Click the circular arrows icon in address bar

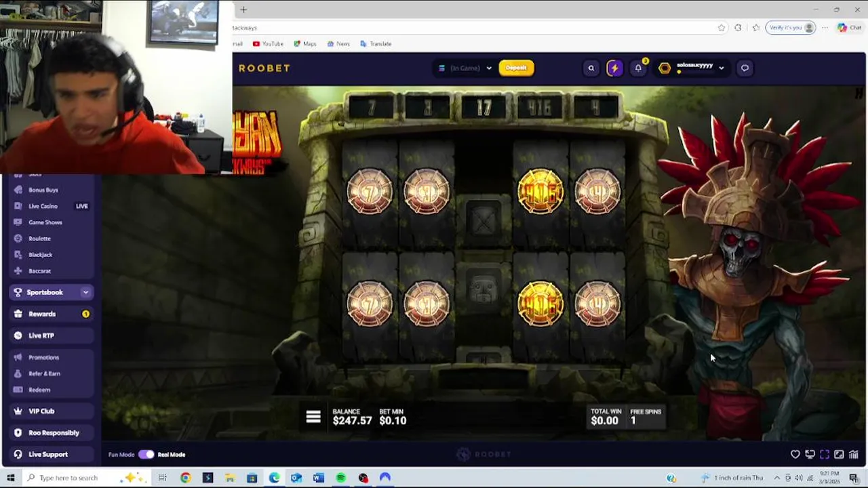(738, 28)
